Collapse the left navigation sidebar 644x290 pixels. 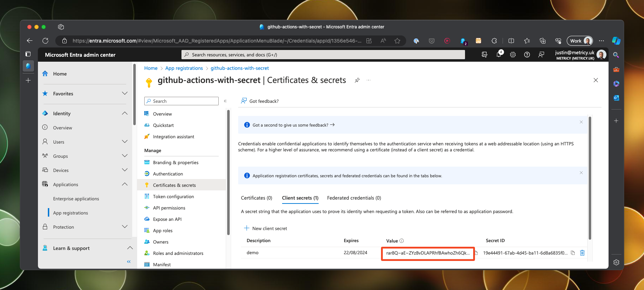[x=129, y=262]
